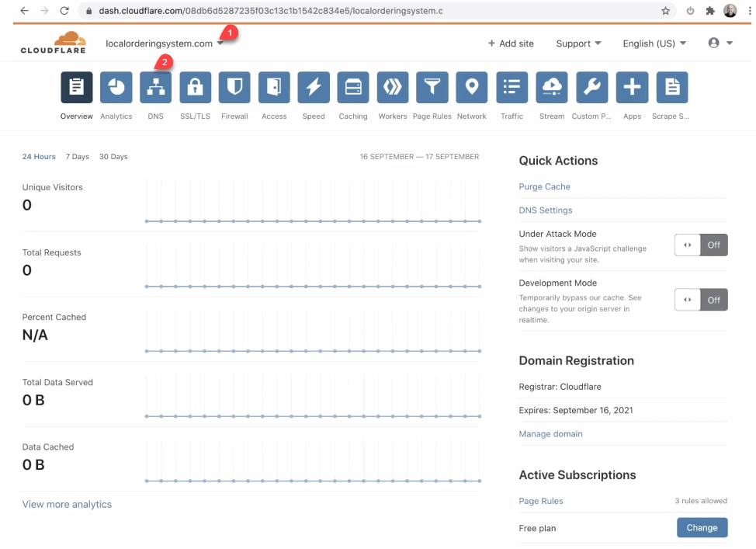The height and width of the screenshot is (549, 756).
Task: Select the 7 Days time range
Action: point(77,157)
